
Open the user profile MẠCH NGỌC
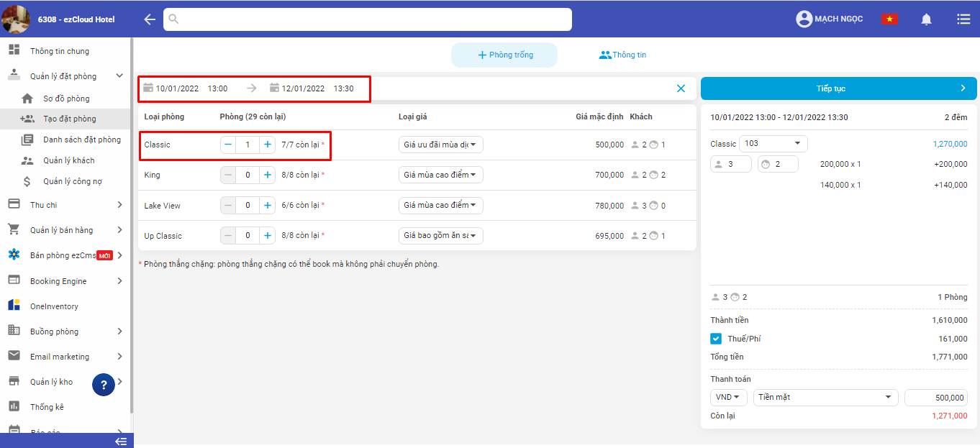829,19
